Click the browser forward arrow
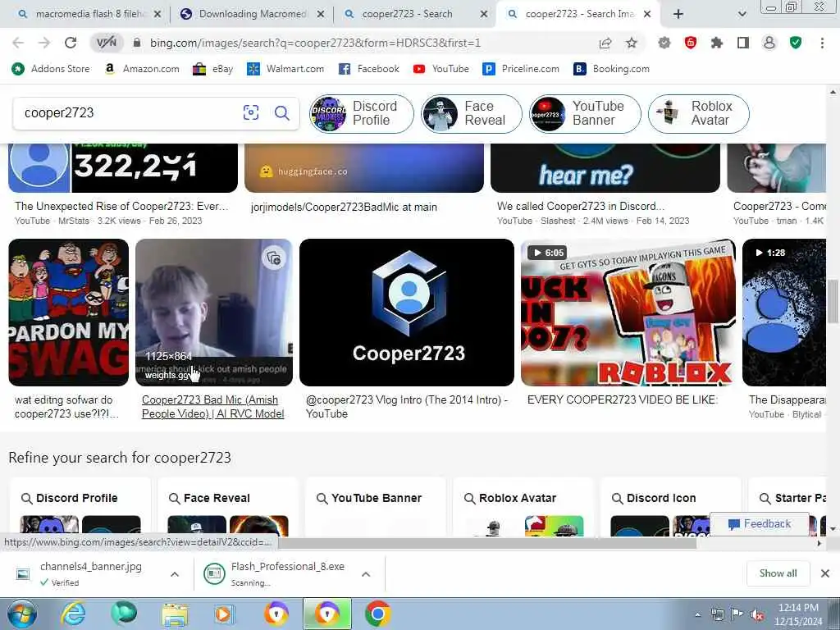The height and width of the screenshot is (630, 840). (44, 43)
